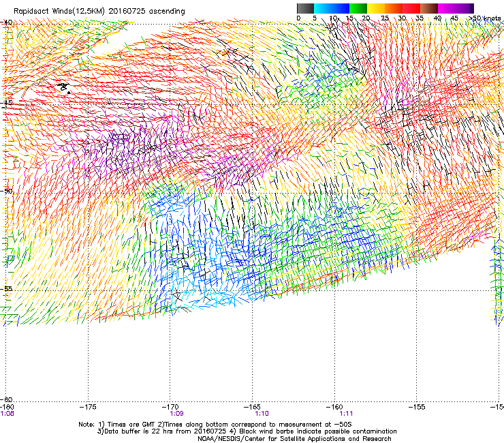
Task: Pick the brown 35–40 knots legend segment
Action: [429, 8]
